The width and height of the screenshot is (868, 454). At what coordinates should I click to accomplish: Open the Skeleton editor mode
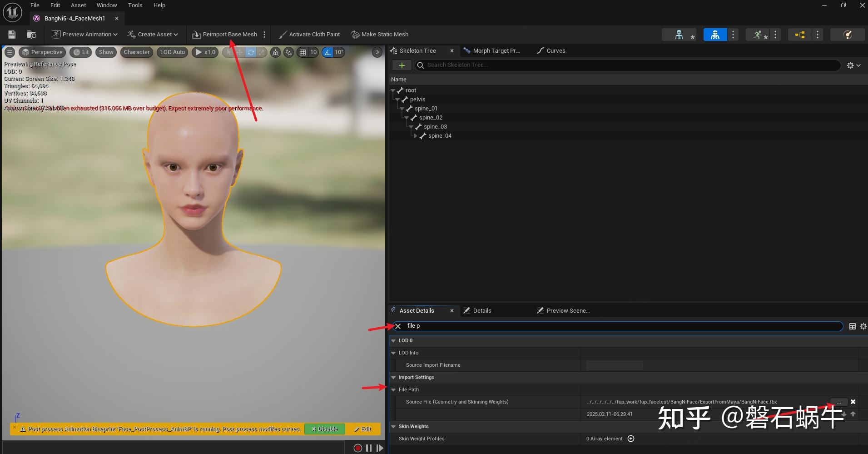[679, 35]
